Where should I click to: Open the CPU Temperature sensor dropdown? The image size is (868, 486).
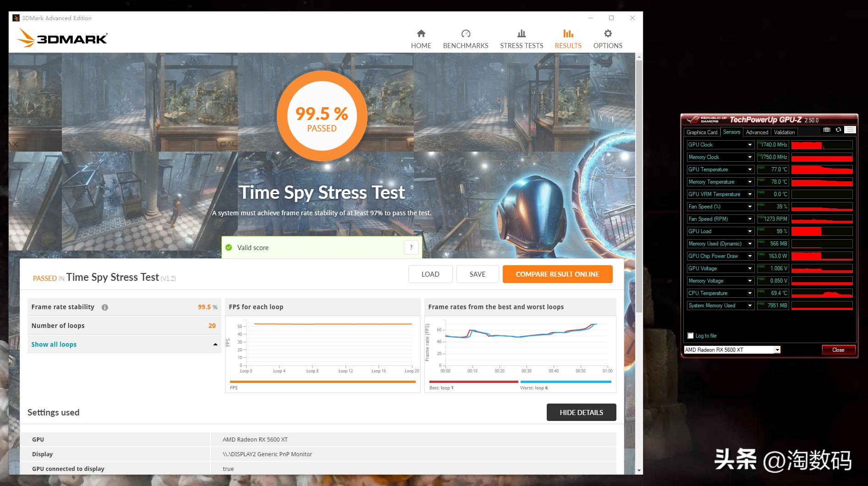pyautogui.click(x=750, y=293)
